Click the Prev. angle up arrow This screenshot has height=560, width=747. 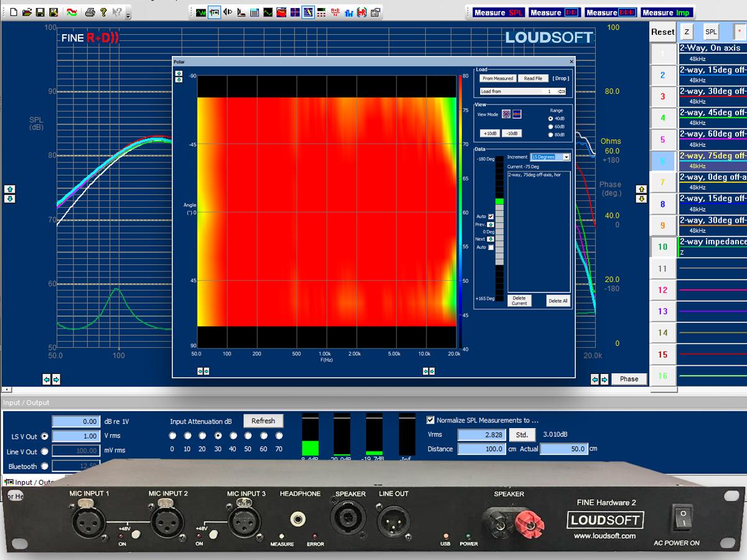tap(491, 224)
